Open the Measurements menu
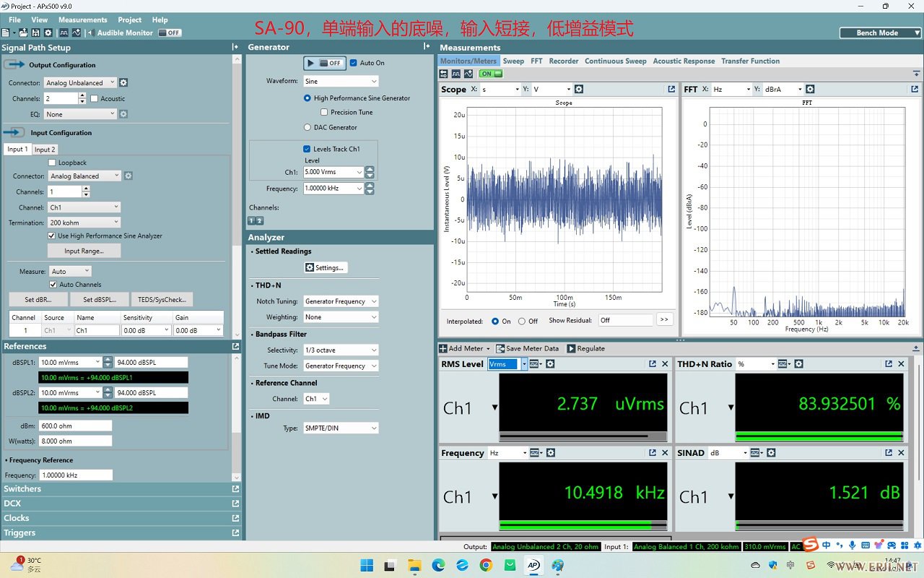Viewport: 924px width, 578px height. [x=82, y=20]
